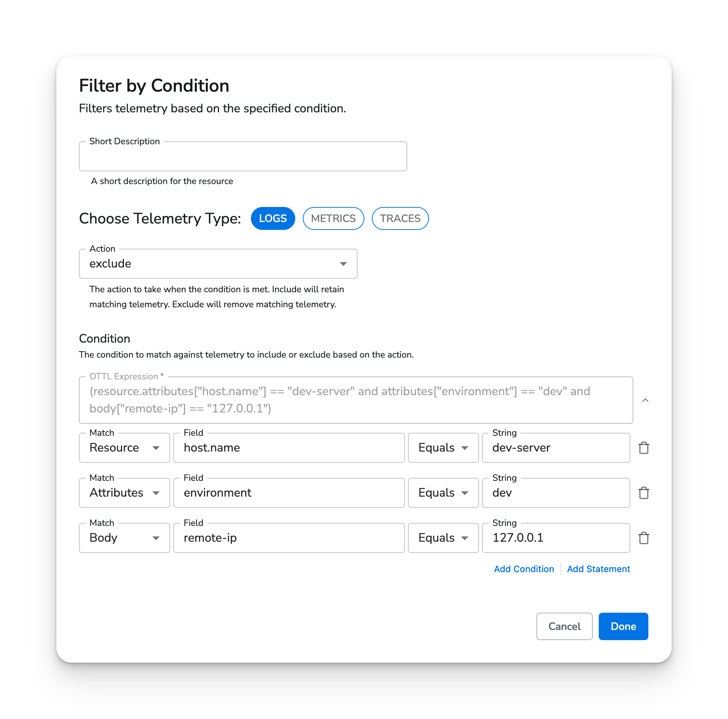The image size is (728, 719).
Task: Delete the environment condition row
Action: coord(643,492)
